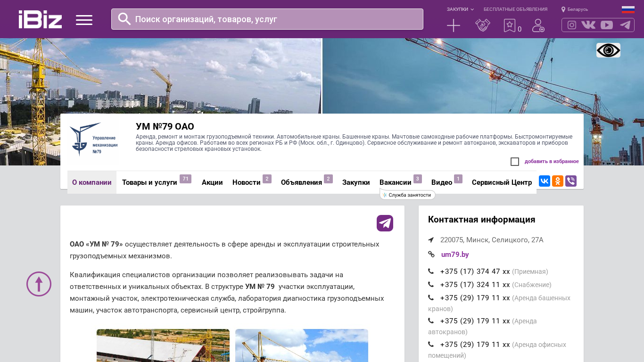Toggle the eye accessibility view button

point(608,50)
